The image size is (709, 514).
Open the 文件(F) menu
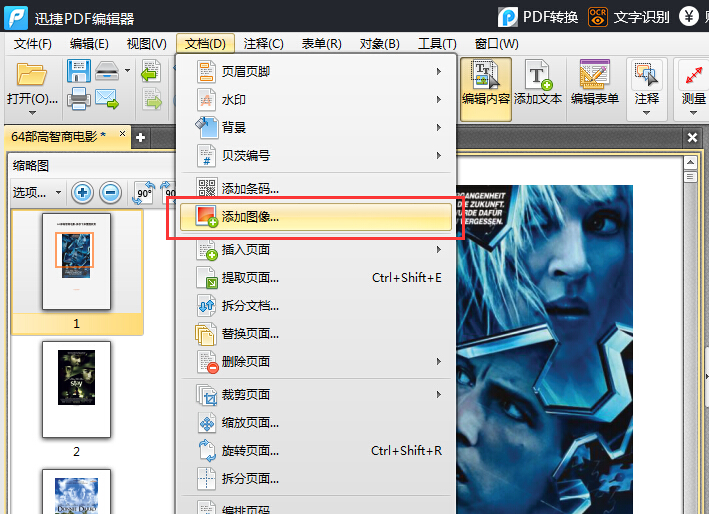tap(33, 44)
